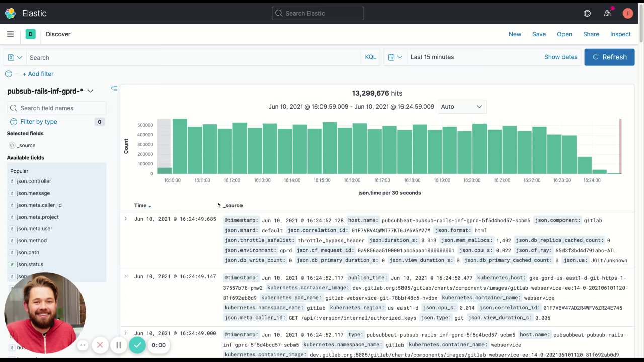Image resolution: width=644 pixels, height=362 pixels.
Task: Open the recording more options button
Action: pyautogui.click(x=83, y=345)
